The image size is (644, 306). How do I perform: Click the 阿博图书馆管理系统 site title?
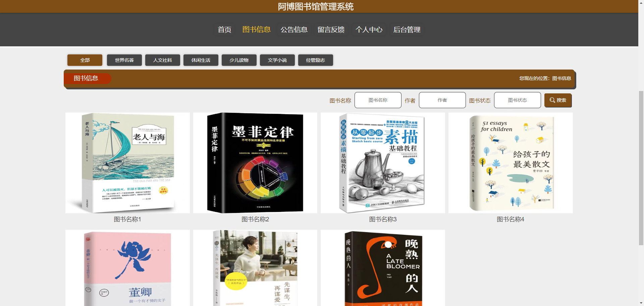pos(316,6)
